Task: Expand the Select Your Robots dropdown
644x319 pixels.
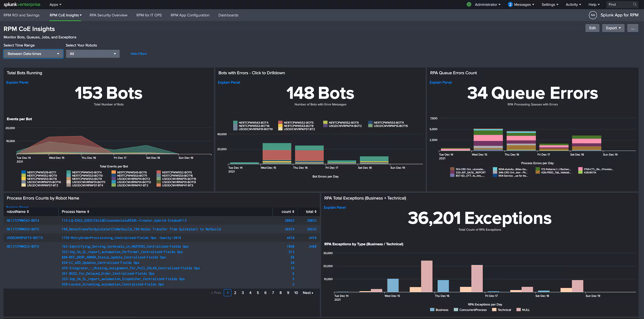Action: (93, 54)
